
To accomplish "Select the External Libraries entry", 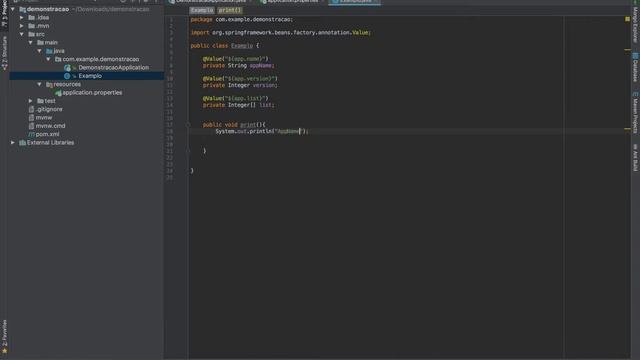I will 50,142.
